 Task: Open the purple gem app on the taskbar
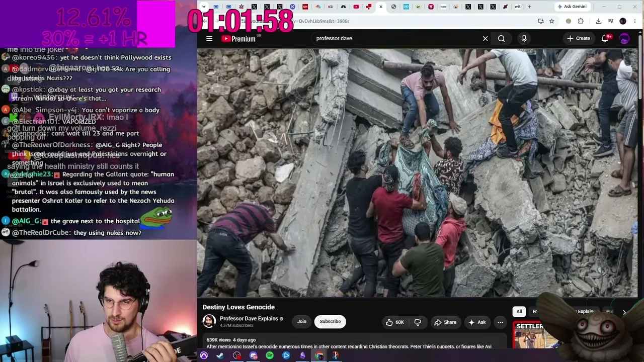pyautogui.click(x=302, y=355)
